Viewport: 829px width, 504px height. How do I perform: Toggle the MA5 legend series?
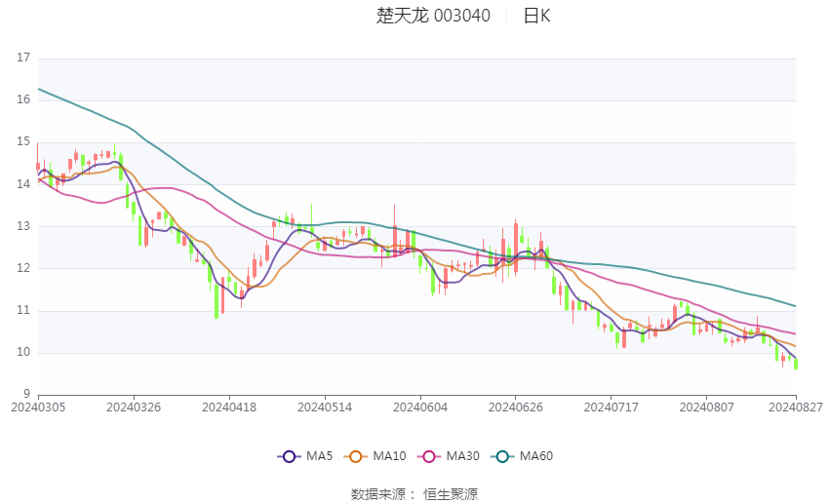[x=305, y=456]
